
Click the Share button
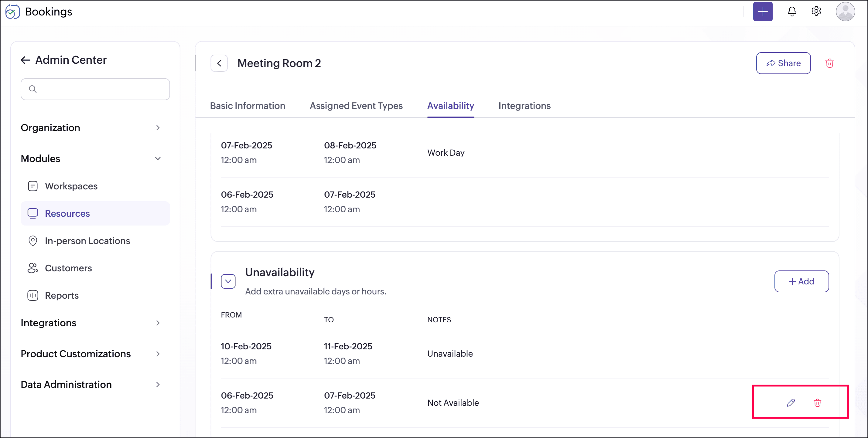click(x=783, y=63)
